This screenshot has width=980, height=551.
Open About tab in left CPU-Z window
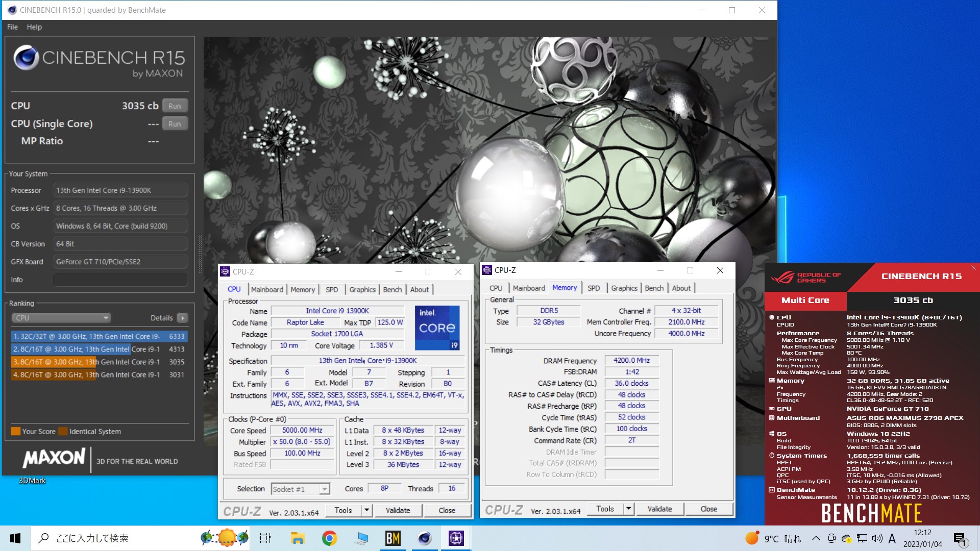point(420,289)
